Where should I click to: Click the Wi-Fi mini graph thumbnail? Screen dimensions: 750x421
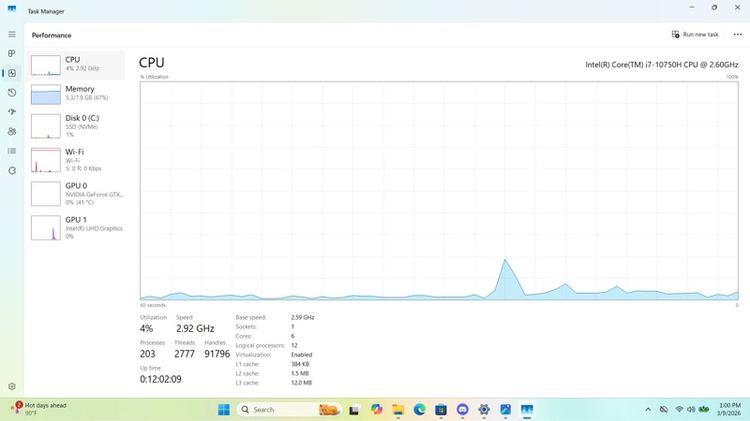[46, 160]
